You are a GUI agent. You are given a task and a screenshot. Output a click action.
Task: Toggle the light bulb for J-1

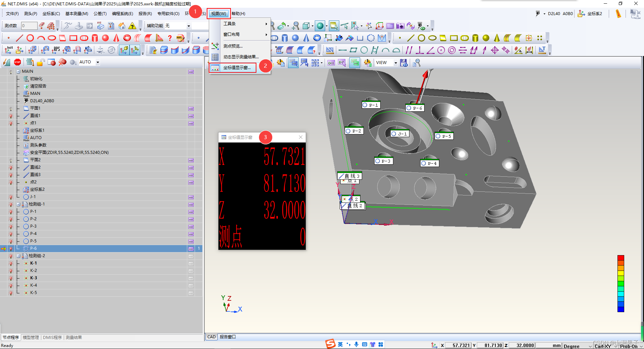(11, 197)
